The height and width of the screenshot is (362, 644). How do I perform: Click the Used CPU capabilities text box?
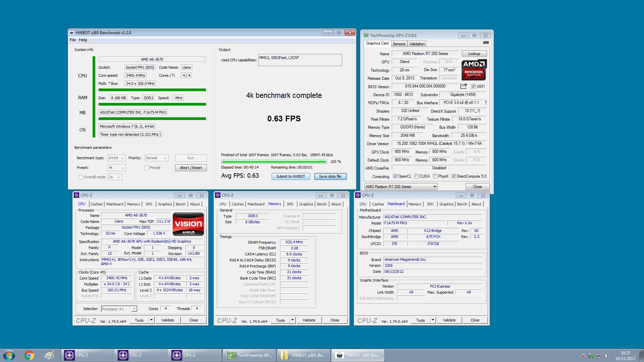point(300,60)
